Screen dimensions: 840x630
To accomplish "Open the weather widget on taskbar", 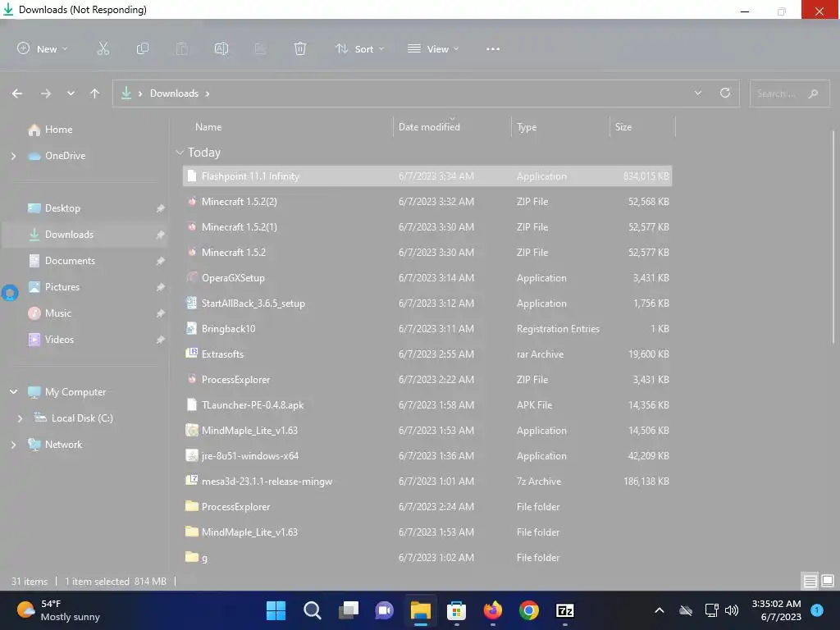I will pyautogui.click(x=58, y=610).
